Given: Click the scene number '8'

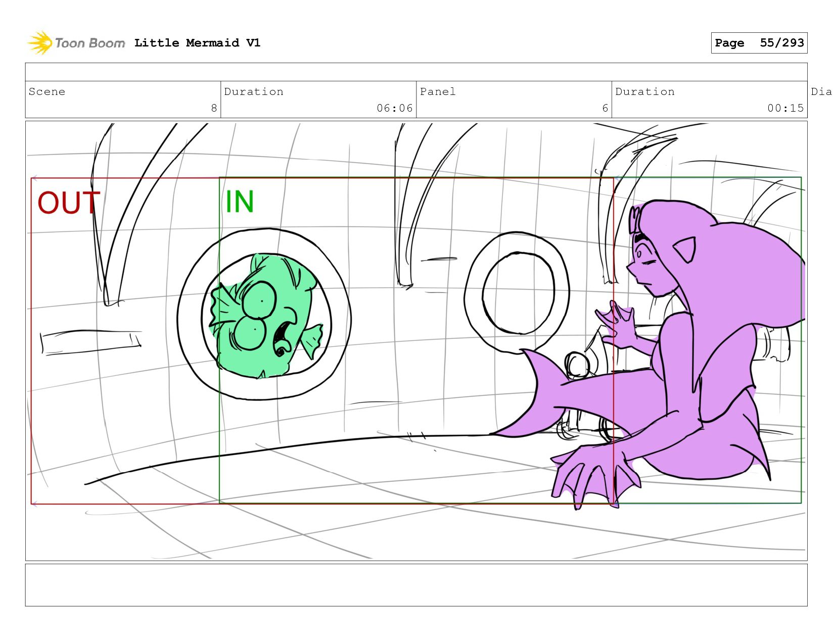Looking at the screenshot, I should tap(214, 108).
